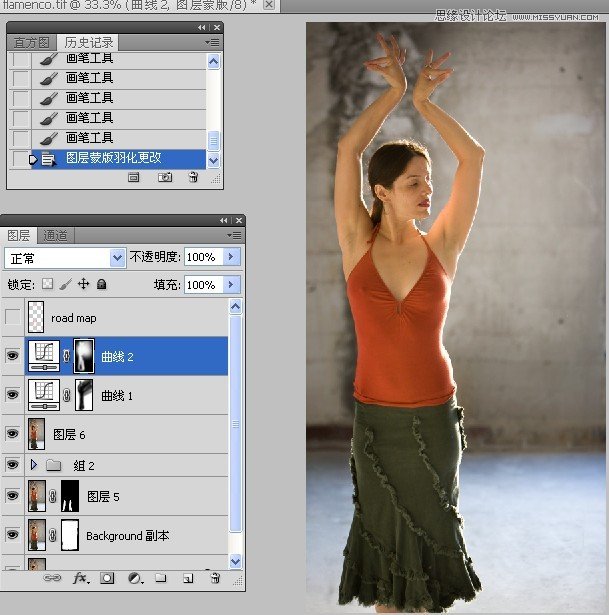The image size is (609, 615).
Task: Set history brush source at 图层蒙版羽化更改 state
Action: click(x=20, y=159)
